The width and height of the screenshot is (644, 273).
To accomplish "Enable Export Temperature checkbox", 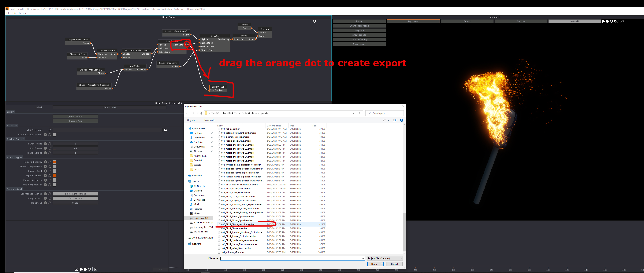I will [54, 167].
